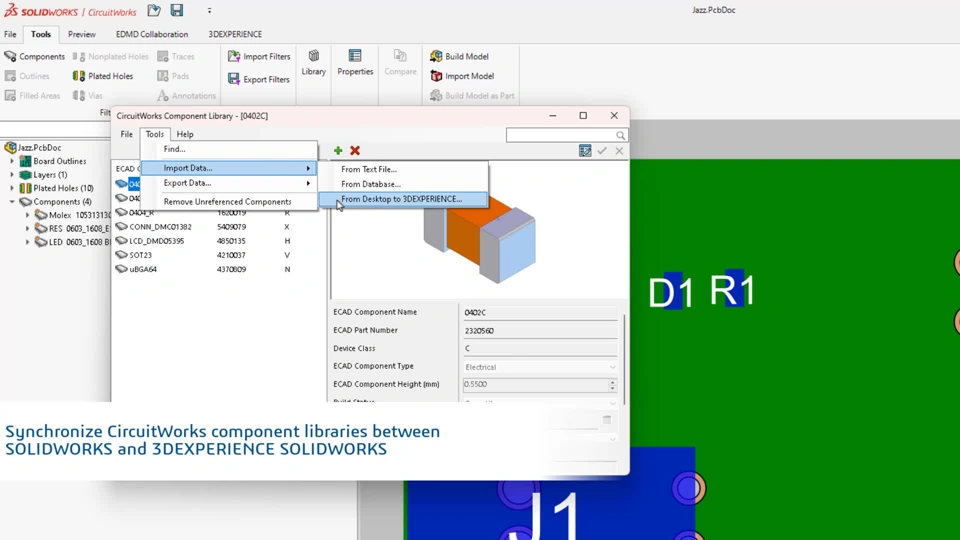Expand Layers (1) tree node
This screenshot has width=960, height=540.
pyautogui.click(x=12, y=174)
